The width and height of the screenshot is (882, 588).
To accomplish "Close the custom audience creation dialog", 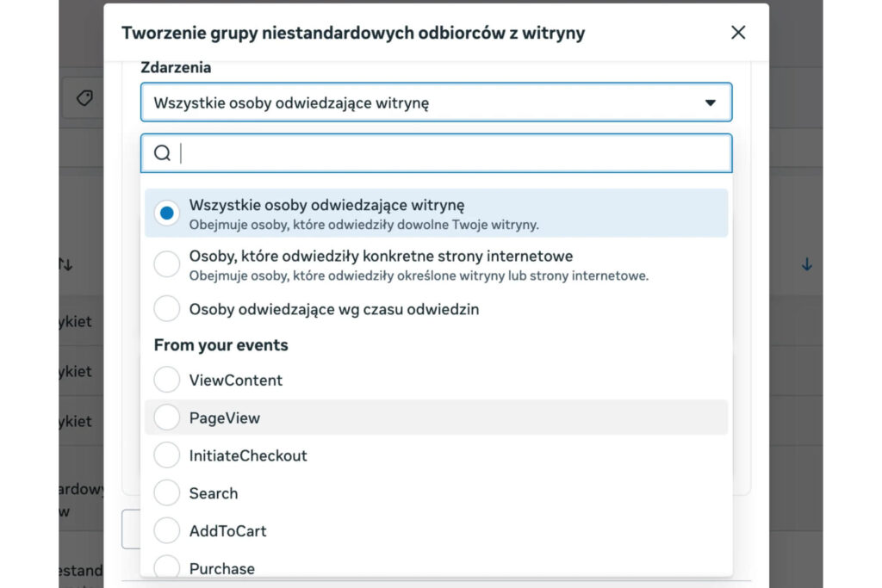I will click(738, 33).
